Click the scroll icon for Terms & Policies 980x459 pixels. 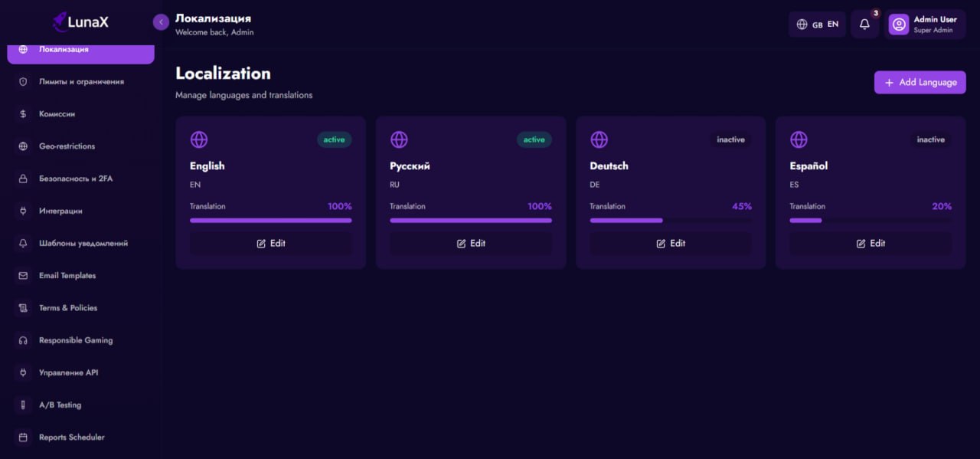click(x=23, y=308)
